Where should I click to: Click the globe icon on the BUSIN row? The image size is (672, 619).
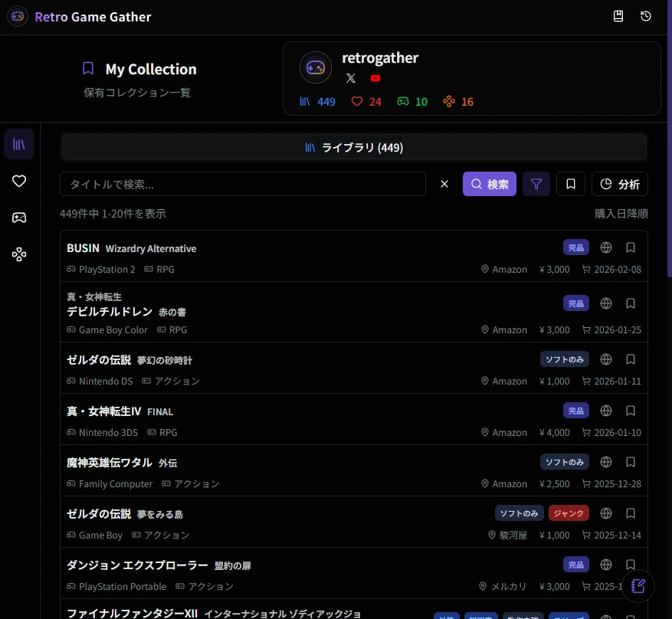click(x=605, y=247)
